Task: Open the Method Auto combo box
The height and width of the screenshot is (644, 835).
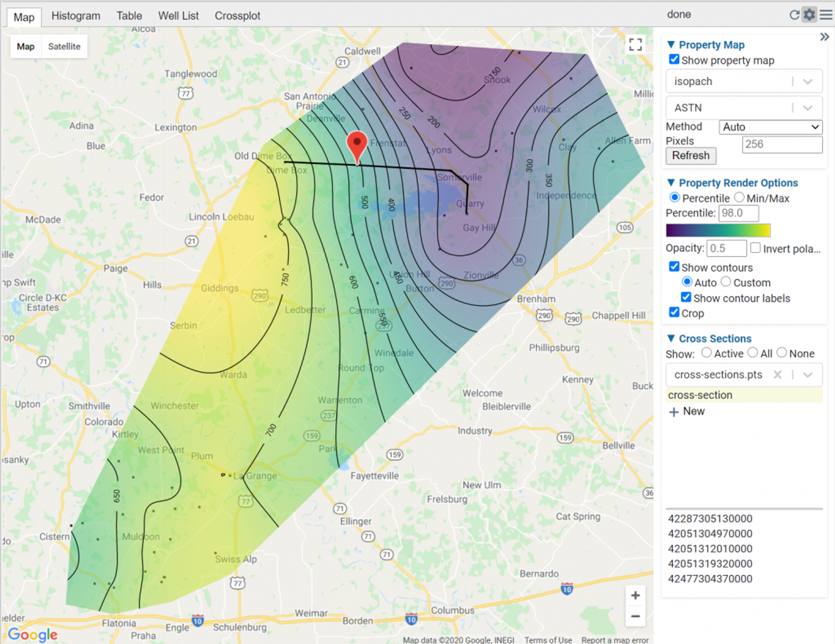Action: pyautogui.click(x=770, y=127)
